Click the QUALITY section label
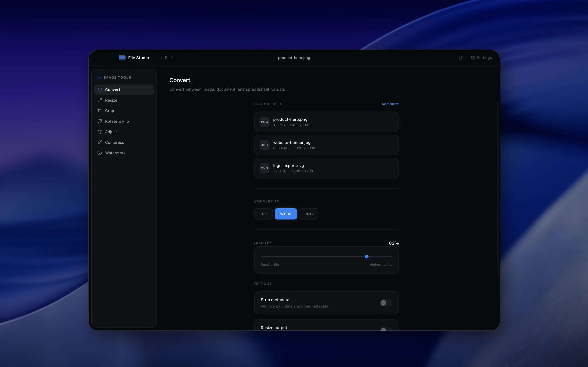588x367 pixels. point(263,243)
